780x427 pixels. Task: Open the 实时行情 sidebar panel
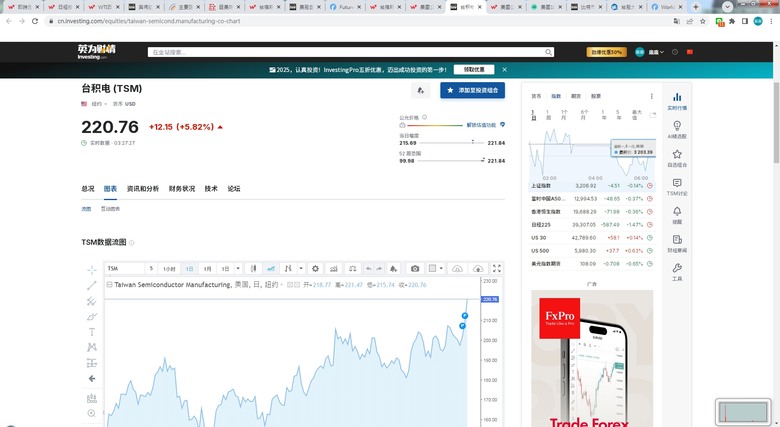(x=677, y=101)
